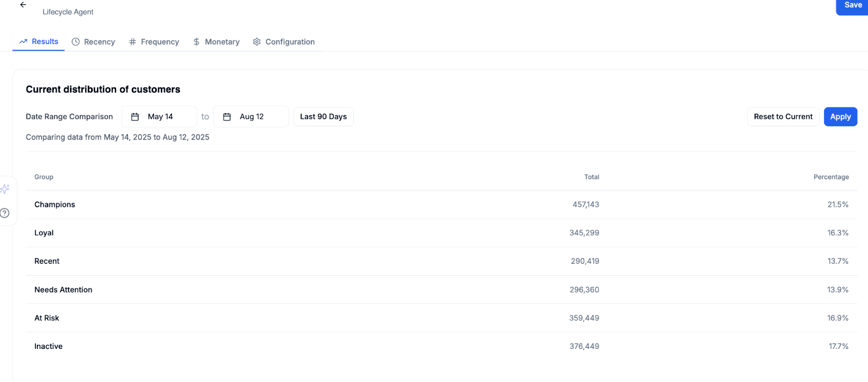Screen dimensions: 868x382
Task: Click the calendar icon beside Aug 12
Action: [x=227, y=117]
